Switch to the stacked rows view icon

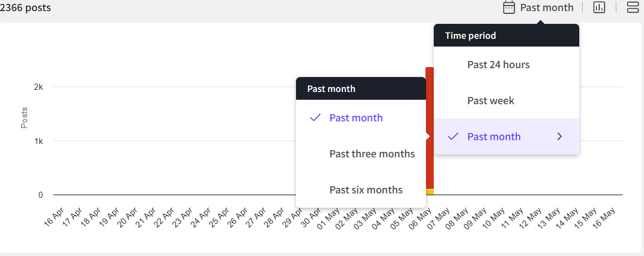click(632, 7)
